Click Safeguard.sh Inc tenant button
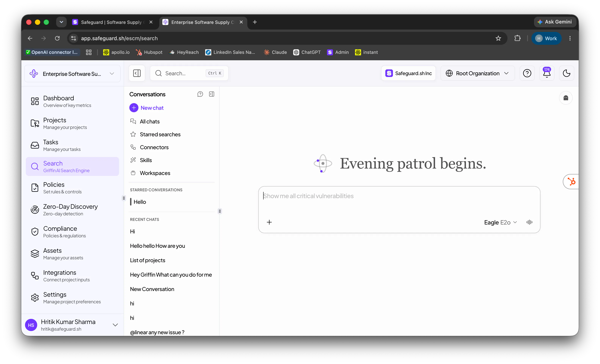Screen dimensions: 600x364 [408, 73]
